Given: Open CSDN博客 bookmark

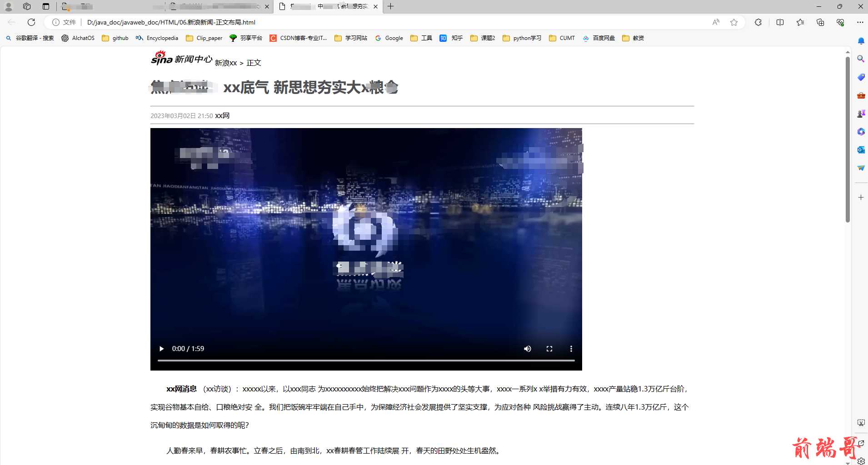Looking at the screenshot, I should tap(299, 38).
